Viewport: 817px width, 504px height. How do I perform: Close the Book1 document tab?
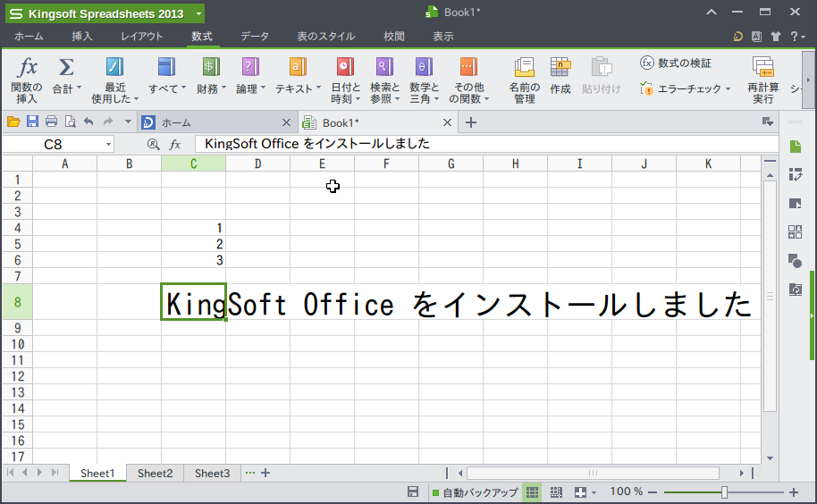click(447, 122)
